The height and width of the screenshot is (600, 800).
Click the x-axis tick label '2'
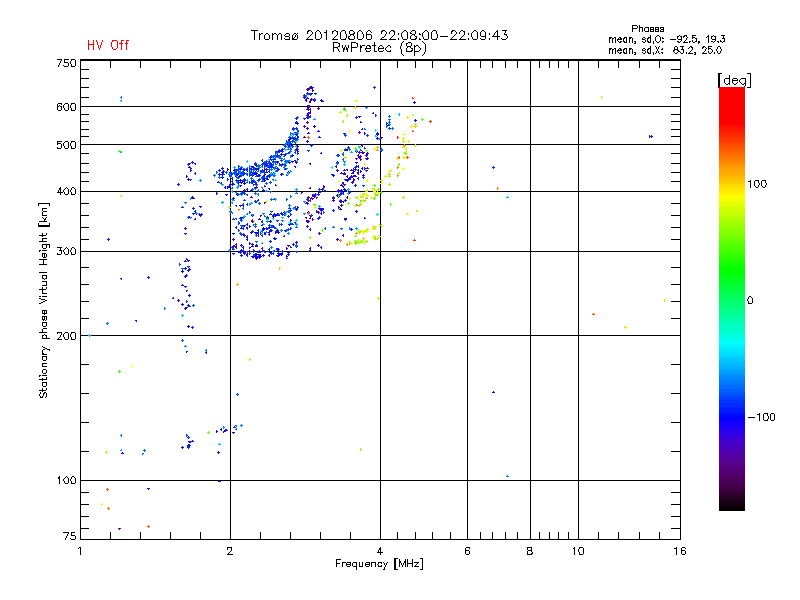pyautogui.click(x=230, y=551)
